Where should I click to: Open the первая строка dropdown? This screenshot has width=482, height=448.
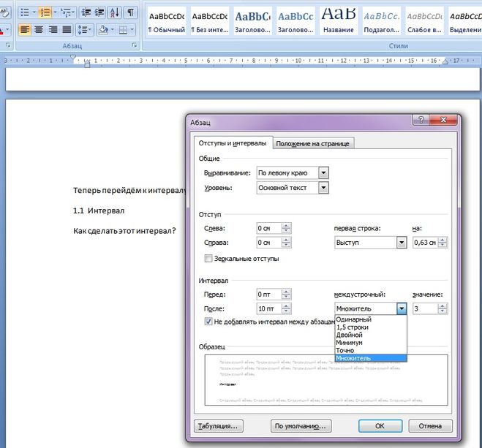coord(401,243)
